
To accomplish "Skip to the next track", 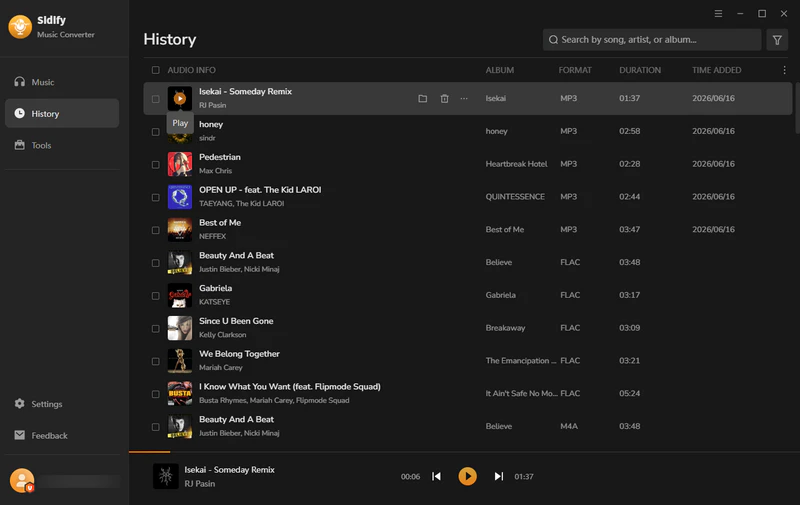I will coord(498,476).
